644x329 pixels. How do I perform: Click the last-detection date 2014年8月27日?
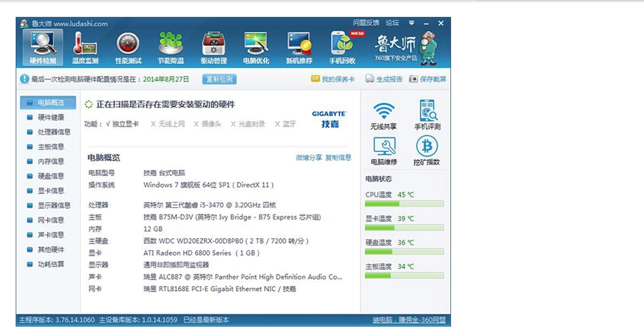tap(166, 79)
